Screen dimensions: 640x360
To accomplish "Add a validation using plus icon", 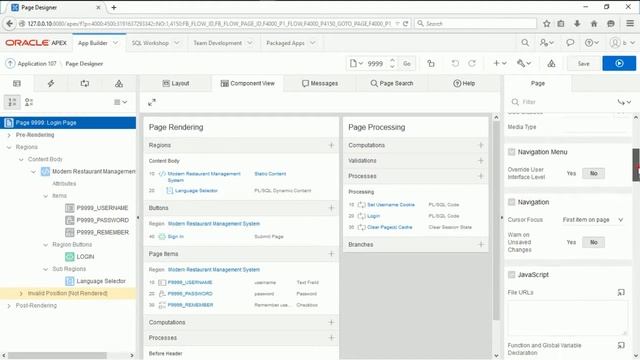I will pos(480,160).
